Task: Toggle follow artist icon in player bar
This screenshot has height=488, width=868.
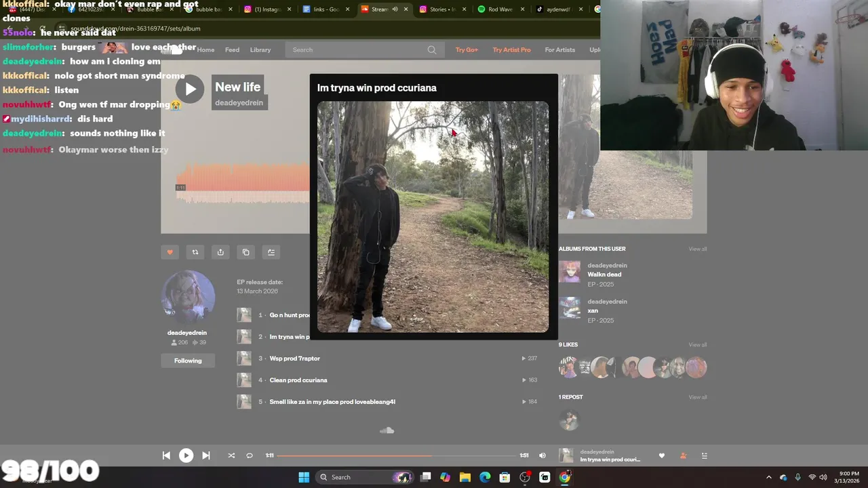Action: coord(683,455)
